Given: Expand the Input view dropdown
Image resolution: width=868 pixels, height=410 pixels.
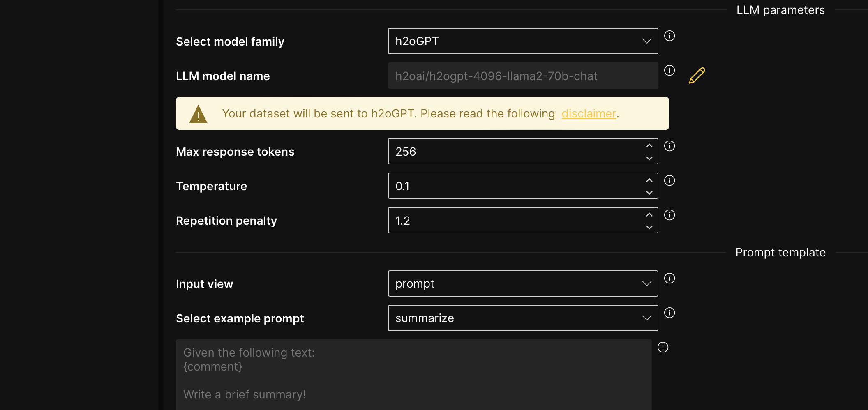Looking at the screenshot, I should point(523,283).
